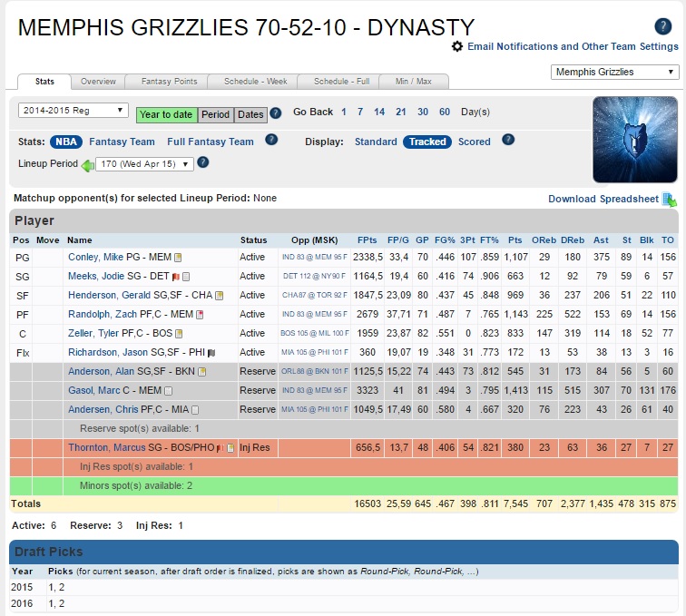
Task: Open Chris Andersen's note icon
Action: click(x=195, y=410)
